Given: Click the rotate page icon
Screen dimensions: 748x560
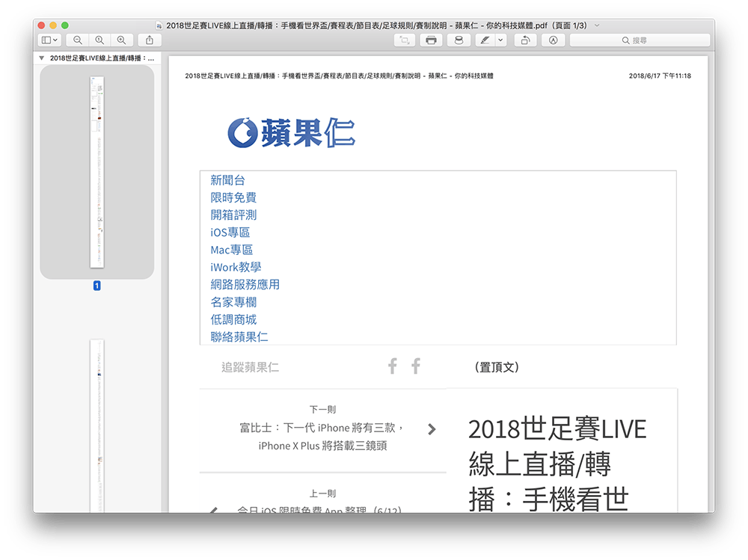Looking at the screenshot, I should pyautogui.click(x=525, y=40).
